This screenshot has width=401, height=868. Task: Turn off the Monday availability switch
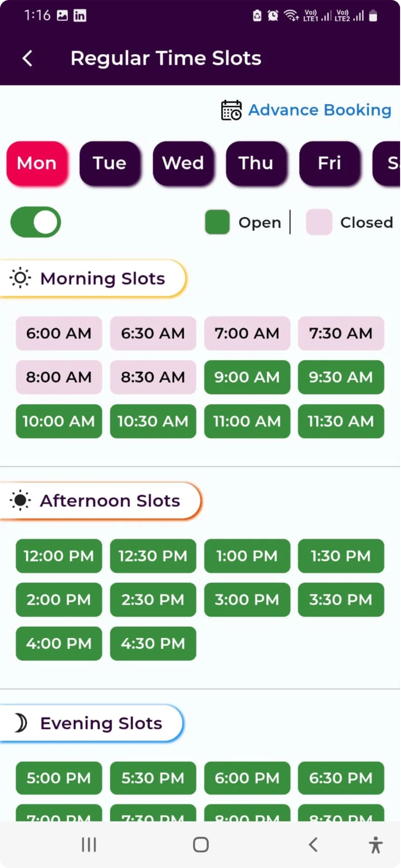(36, 222)
